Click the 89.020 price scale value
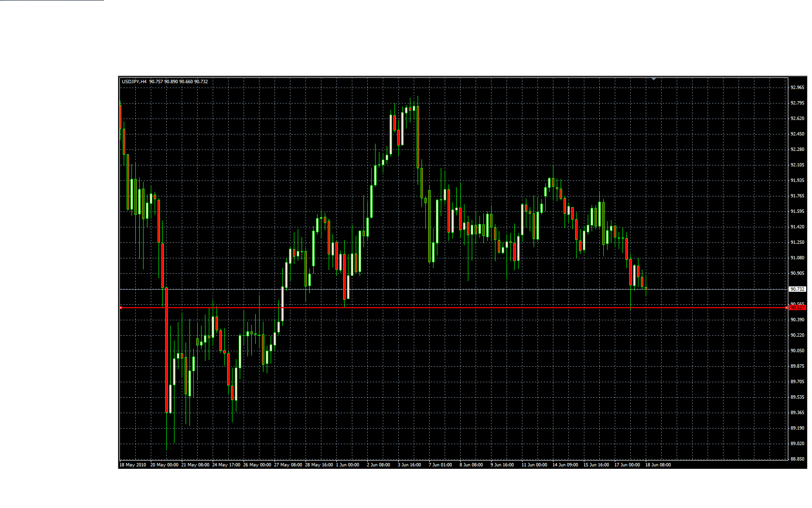This screenshot has height=508, width=812. coord(797,444)
